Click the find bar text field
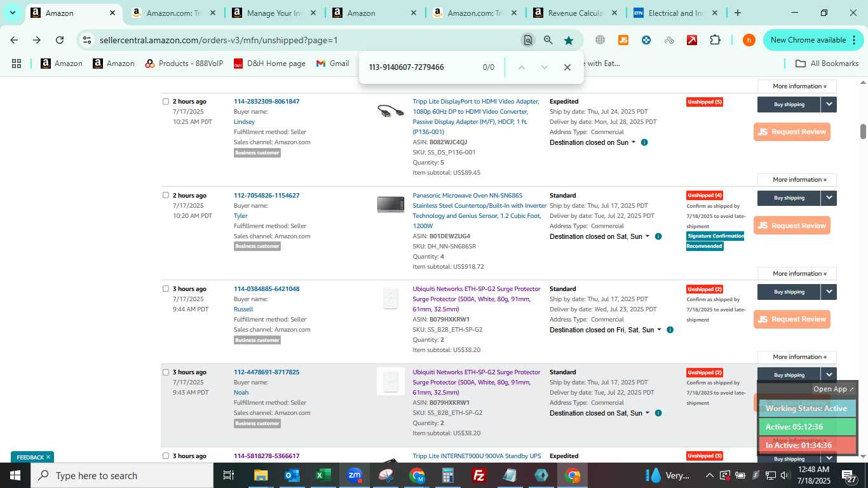Image resolution: width=868 pixels, height=488 pixels. pos(419,67)
